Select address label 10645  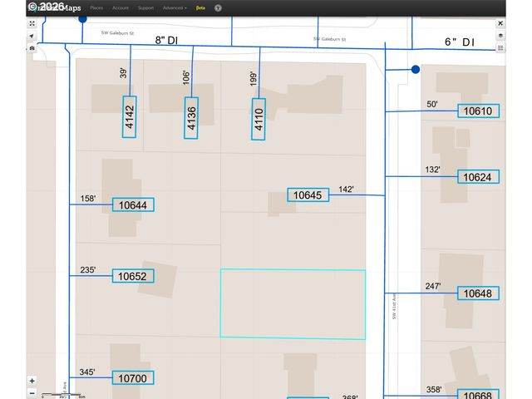(x=308, y=195)
